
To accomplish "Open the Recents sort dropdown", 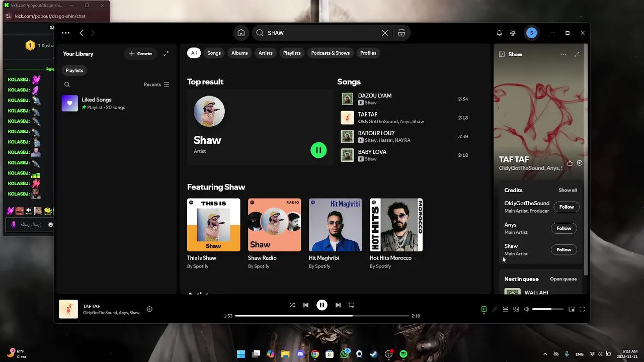I will [x=156, y=84].
